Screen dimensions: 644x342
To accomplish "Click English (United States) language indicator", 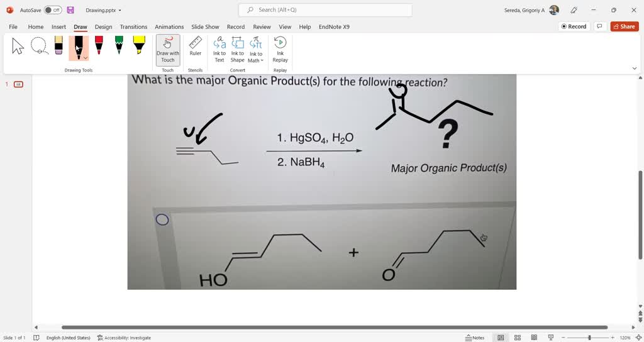I will [68, 338].
